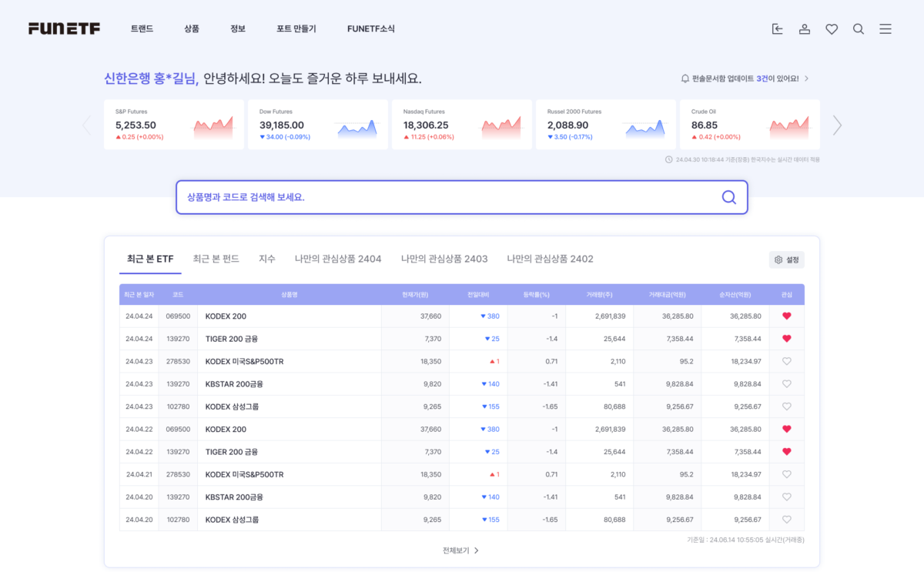924x572 pixels.
Task: Open the hamburger menu icon
Action: [x=885, y=29]
